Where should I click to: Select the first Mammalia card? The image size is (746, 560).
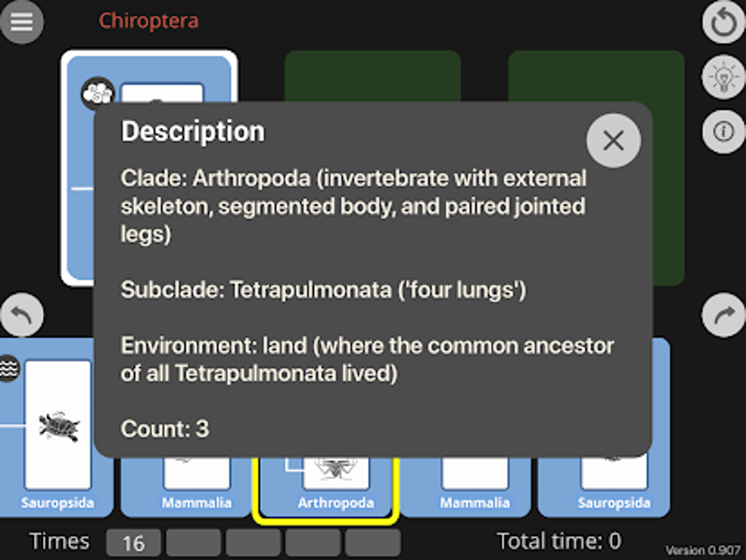pos(196,488)
